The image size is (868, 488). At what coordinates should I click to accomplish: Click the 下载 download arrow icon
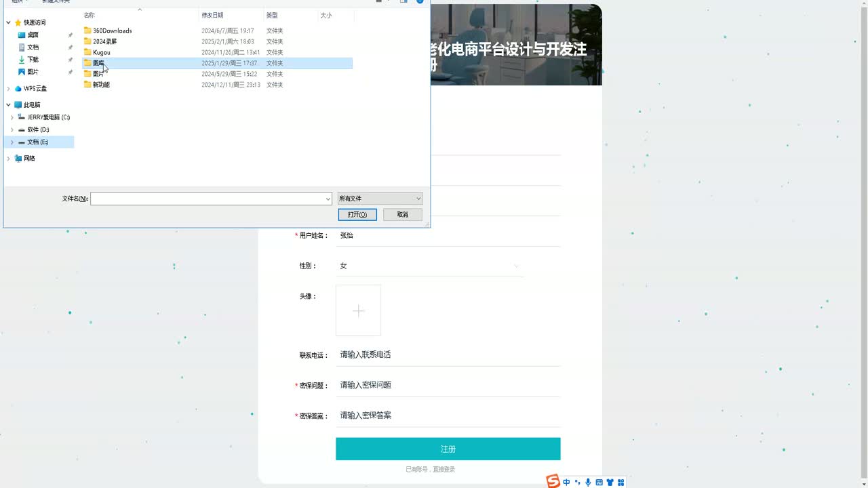point(22,60)
